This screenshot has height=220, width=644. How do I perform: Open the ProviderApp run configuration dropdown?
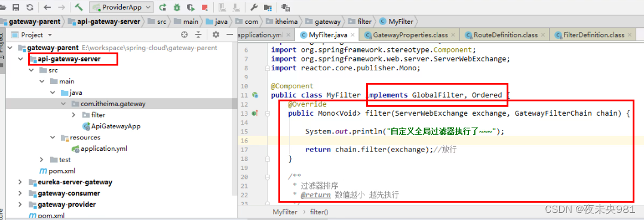pyautogui.click(x=121, y=7)
